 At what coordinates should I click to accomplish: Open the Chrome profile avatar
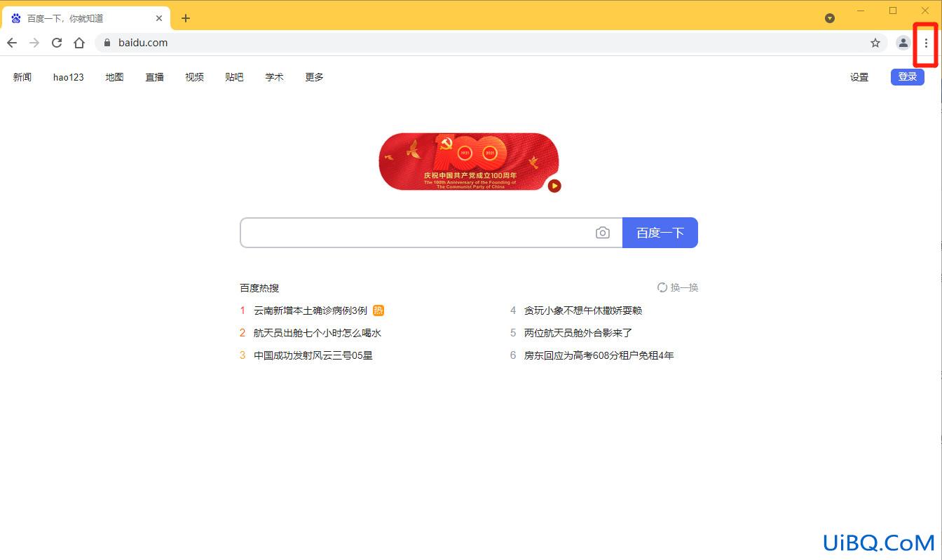903,43
